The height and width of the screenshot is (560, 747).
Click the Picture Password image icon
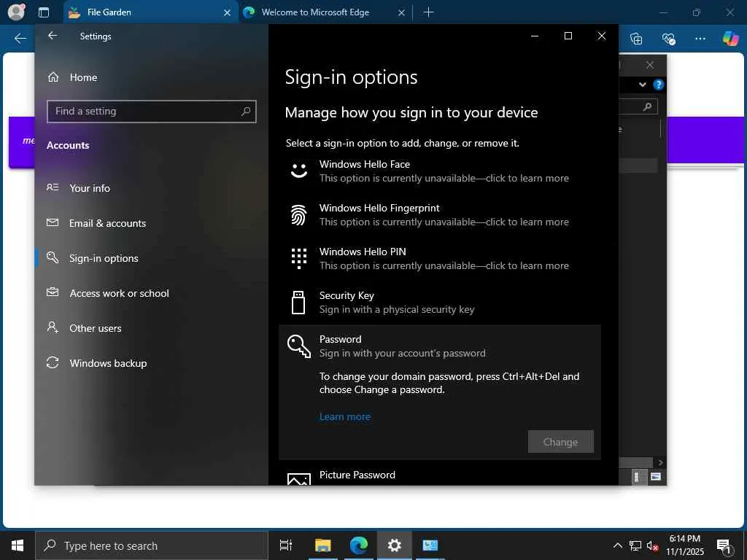[x=299, y=478]
